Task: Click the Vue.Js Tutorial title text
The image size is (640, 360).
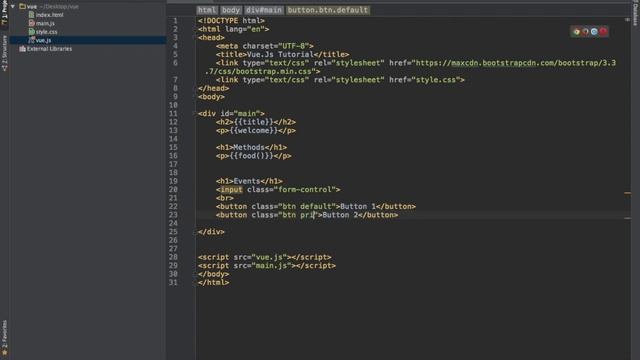Action: (x=280, y=54)
